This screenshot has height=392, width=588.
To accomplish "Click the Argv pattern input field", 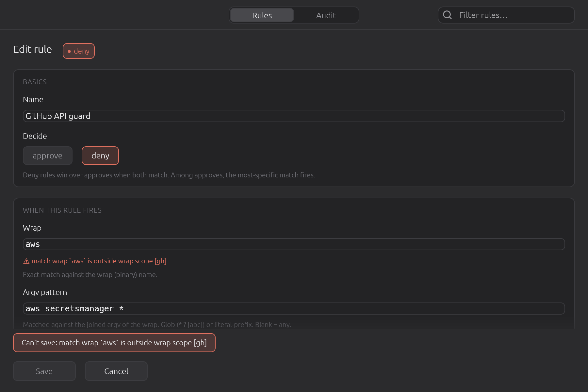I will point(294,309).
